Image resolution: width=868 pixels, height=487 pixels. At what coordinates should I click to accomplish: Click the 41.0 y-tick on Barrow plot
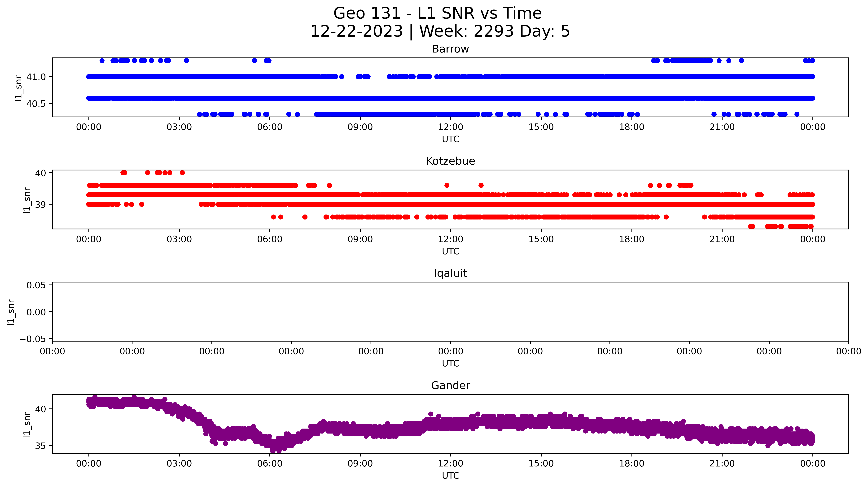click(36, 77)
